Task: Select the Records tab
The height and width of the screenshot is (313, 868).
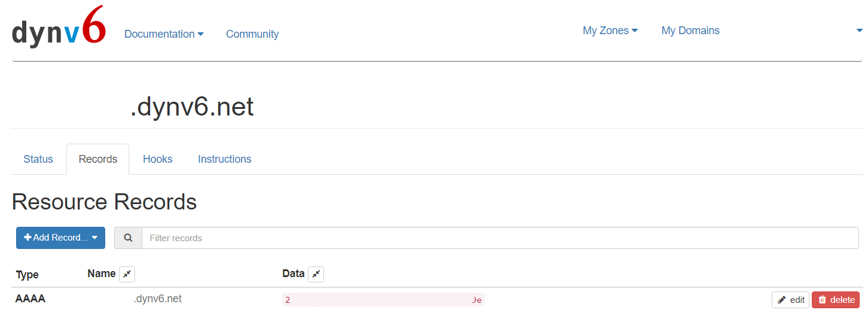Action: coord(98,159)
